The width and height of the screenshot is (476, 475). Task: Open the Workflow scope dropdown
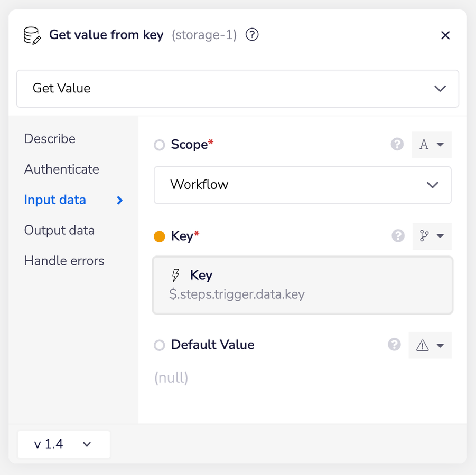[x=302, y=185]
